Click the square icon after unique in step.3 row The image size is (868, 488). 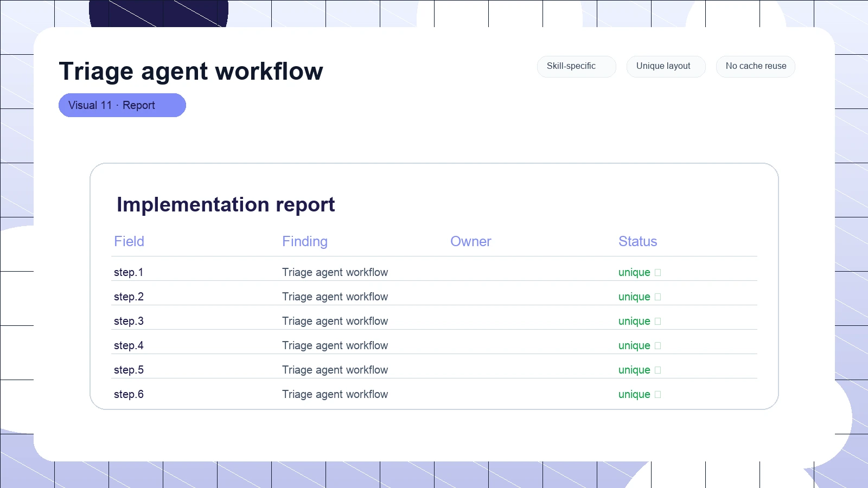(x=658, y=322)
